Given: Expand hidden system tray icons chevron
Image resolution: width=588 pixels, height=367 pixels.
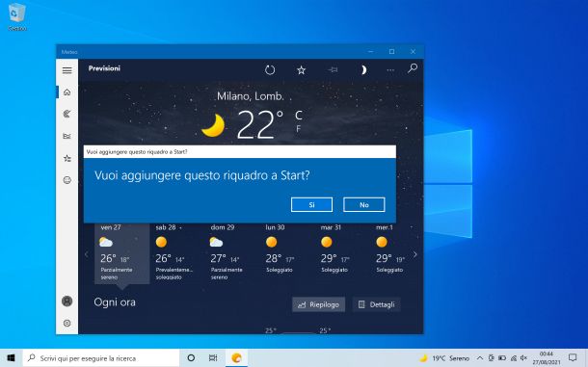Looking at the screenshot, I should point(479,358).
